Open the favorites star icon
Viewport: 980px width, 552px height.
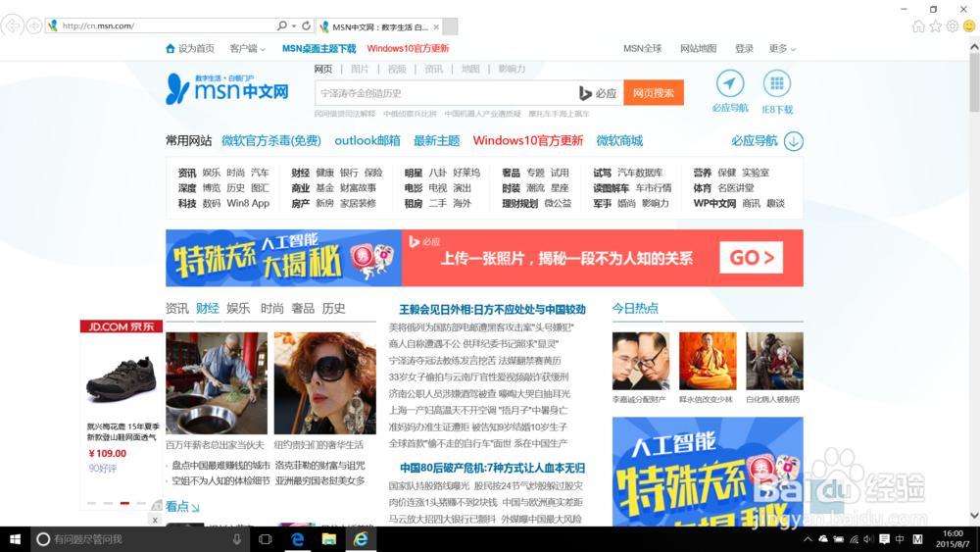(x=935, y=26)
